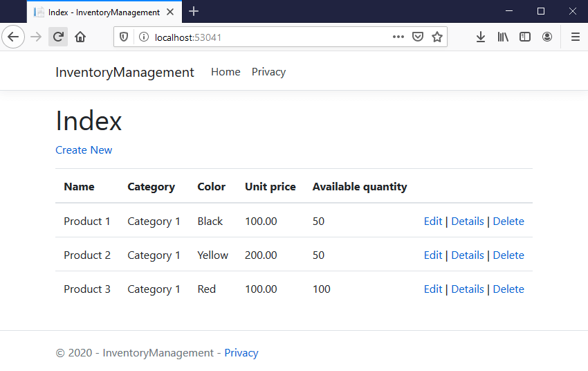Open the Downloads arrow icon

pos(481,37)
